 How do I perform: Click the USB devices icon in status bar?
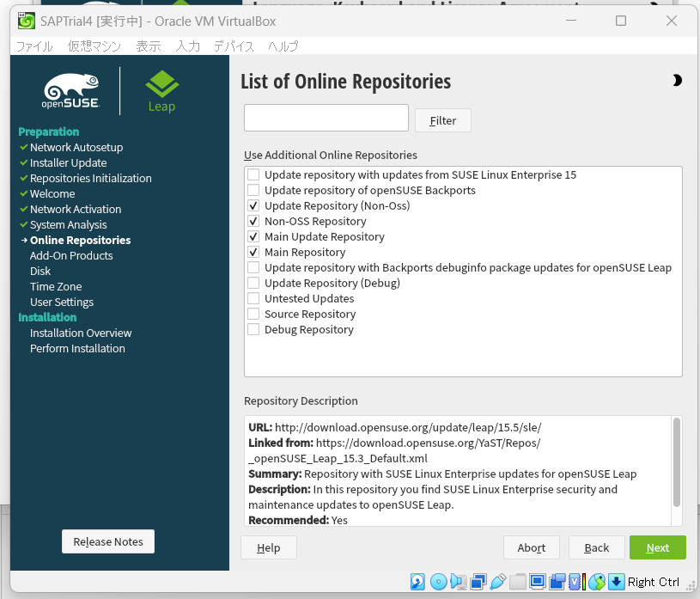498,582
